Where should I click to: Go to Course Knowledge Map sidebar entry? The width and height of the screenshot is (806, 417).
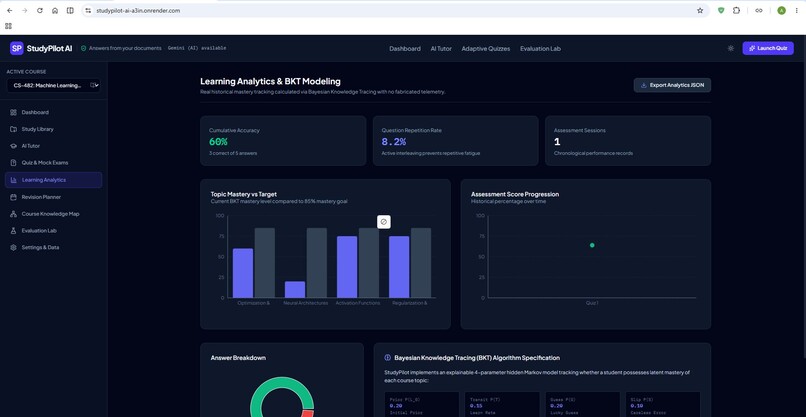[53, 214]
